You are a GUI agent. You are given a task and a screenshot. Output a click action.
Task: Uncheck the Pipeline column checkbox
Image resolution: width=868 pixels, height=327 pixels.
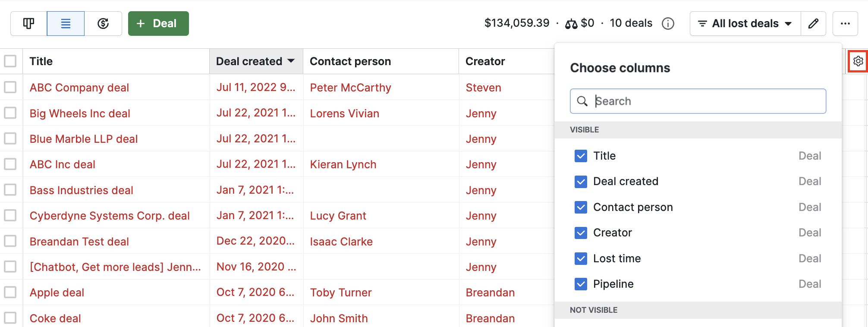[x=581, y=284]
